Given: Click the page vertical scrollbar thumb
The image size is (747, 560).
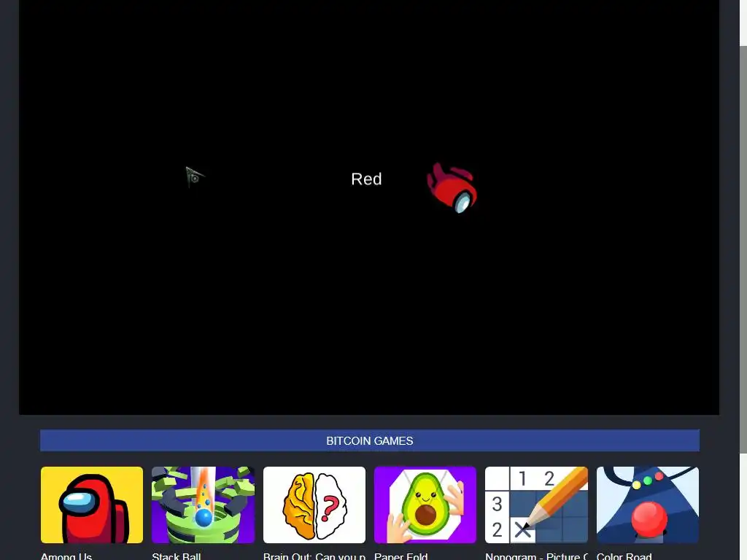Looking at the screenshot, I should click(743, 249).
